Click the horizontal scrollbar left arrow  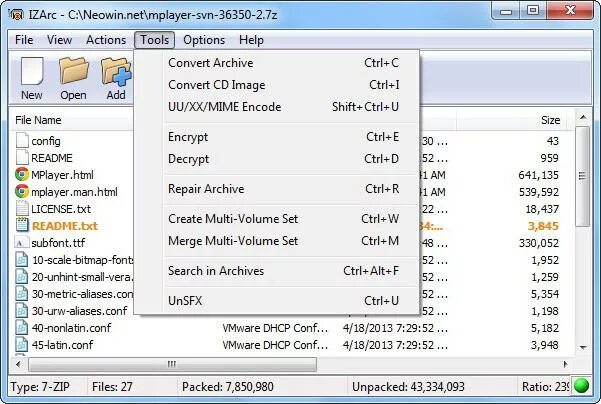point(19,364)
